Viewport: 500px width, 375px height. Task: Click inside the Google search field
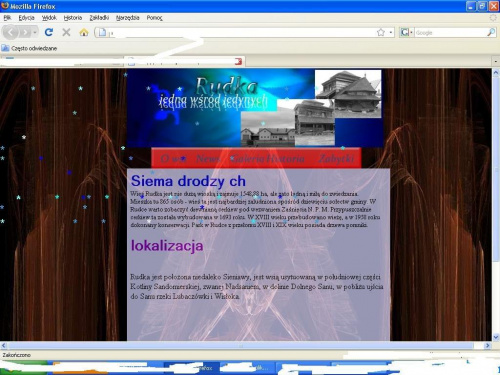click(x=450, y=32)
